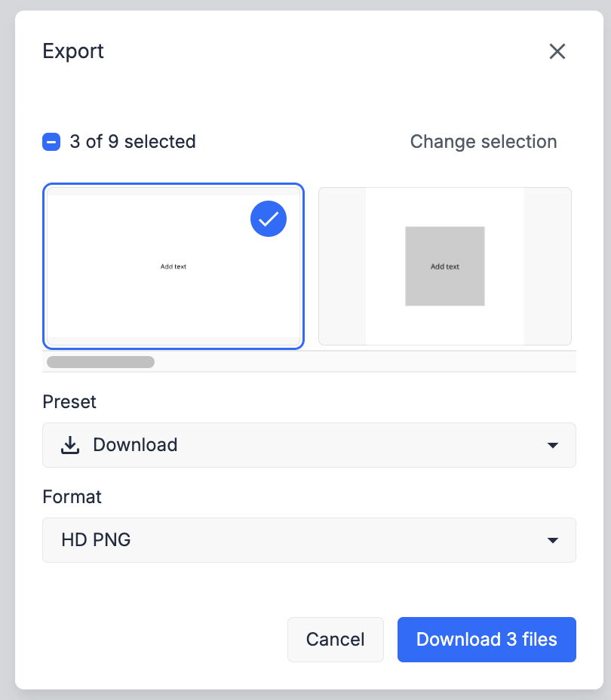Click the download icon in the Preset field
Viewport: 611px width, 700px height.
point(70,445)
